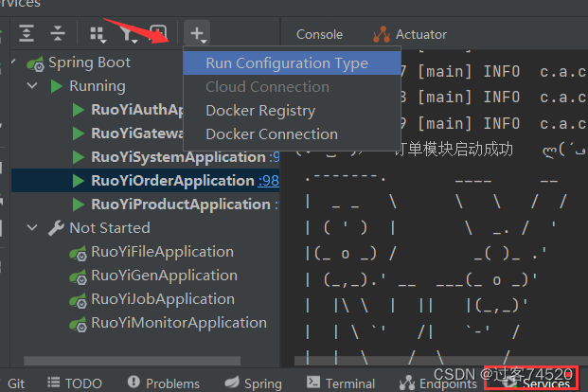Click the Spring Boot leaf icon
Image resolution: width=588 pixels, height=392 pixels.
(36, 63)
